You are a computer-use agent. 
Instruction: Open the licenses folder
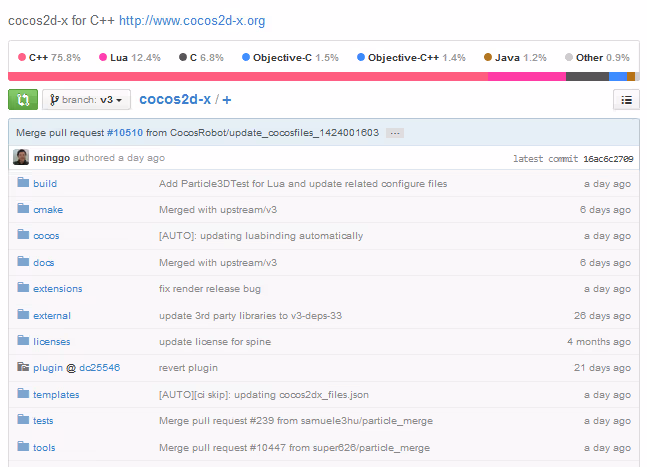(x=52, y=342)
